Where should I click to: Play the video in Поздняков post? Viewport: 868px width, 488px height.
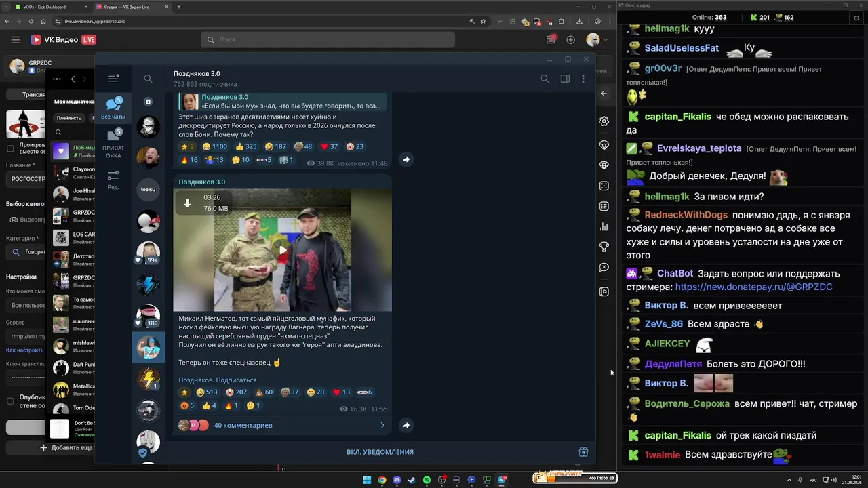[282, 250]
